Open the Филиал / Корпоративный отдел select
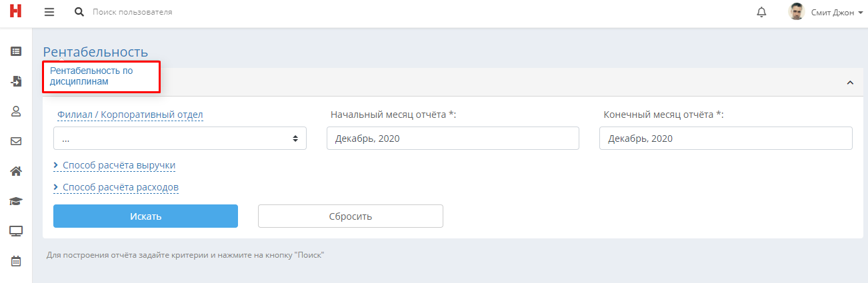The width and height of the screenshot is (868, 283). 180,139
